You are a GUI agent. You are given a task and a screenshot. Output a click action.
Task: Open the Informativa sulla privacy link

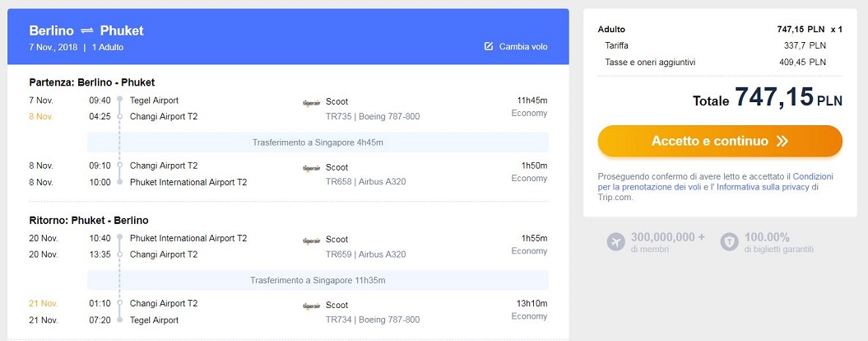[763, 188]
